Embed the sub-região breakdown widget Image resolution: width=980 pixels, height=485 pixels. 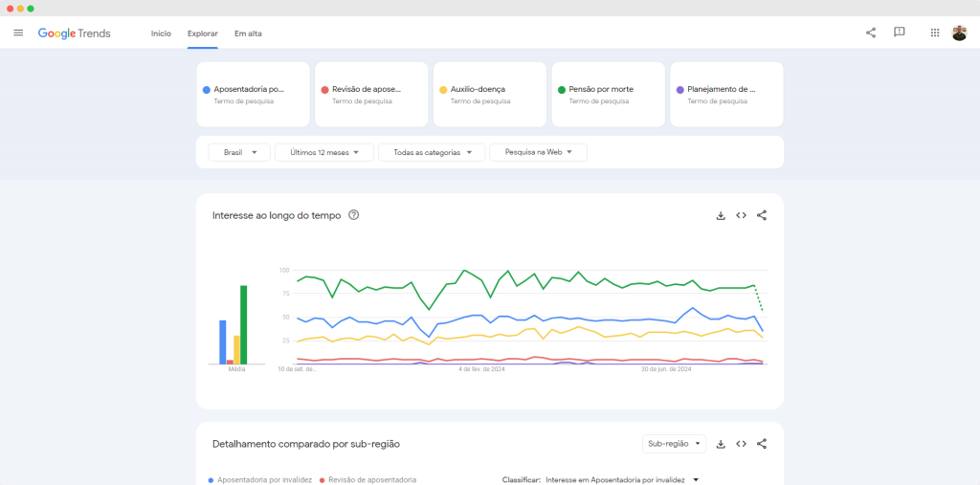click(x=742, y=444)
